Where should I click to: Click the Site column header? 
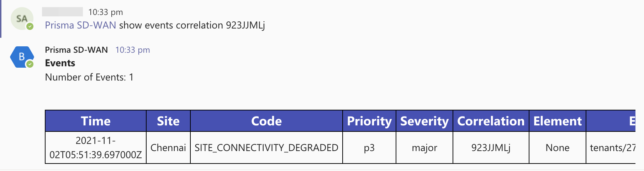click(168, 121)
